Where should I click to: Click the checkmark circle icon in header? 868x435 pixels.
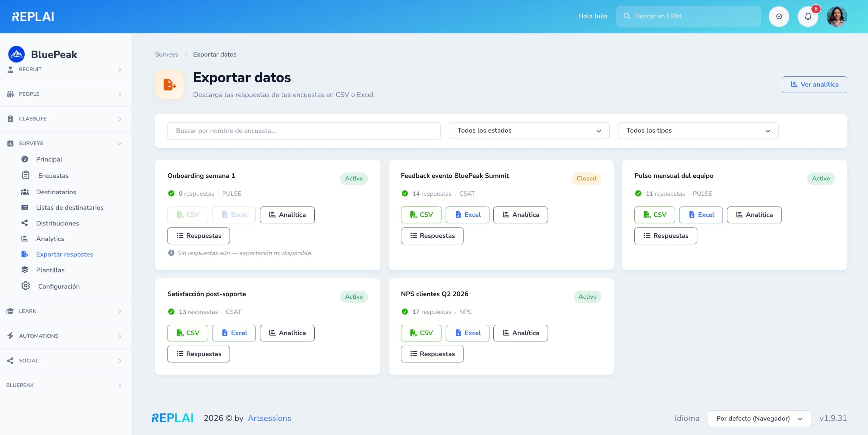779,16
